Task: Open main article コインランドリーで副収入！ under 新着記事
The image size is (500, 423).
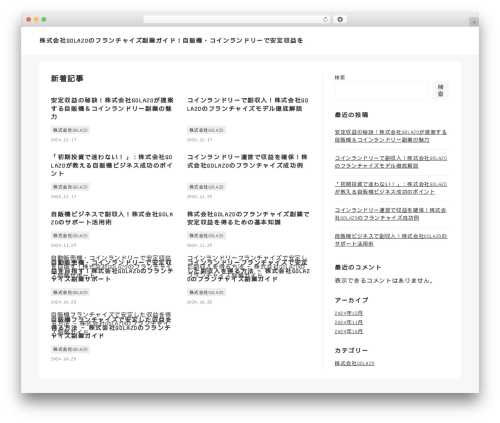Action: tap(248, 104)
